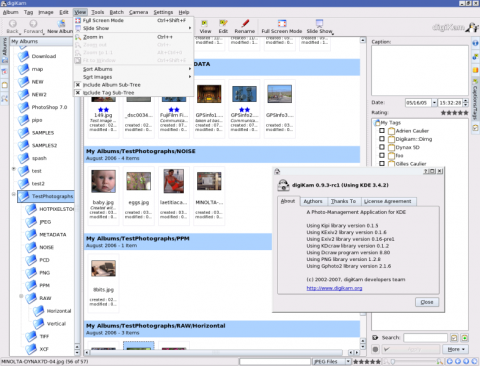Image resolution: width=480 pixels, height=366 pixels.
Task: Collapse the TestPhotographs album tree node
Action: tap(14, 194)
